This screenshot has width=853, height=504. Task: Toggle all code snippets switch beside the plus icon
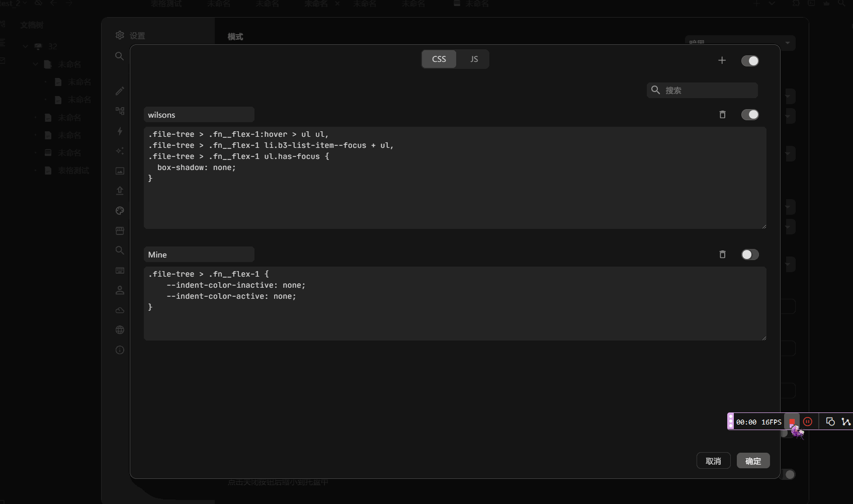[750, 61]
